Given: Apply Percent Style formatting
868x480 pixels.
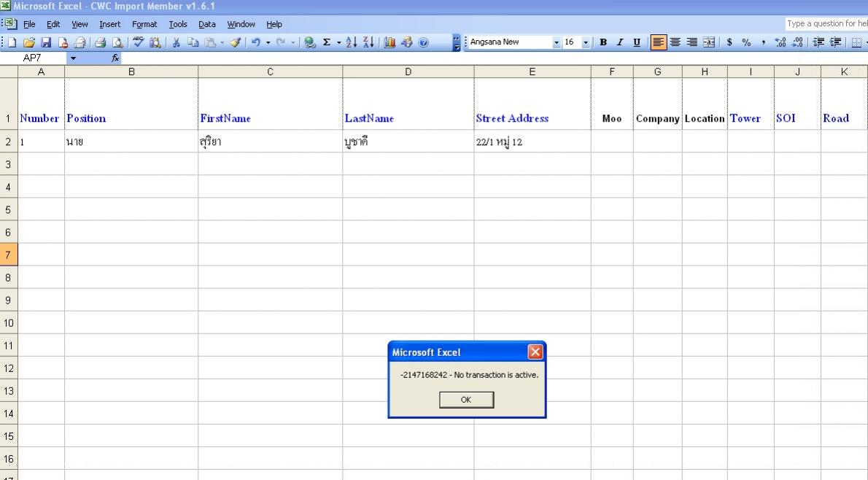Looking at the screenshot, I should (x=746, y=42).
